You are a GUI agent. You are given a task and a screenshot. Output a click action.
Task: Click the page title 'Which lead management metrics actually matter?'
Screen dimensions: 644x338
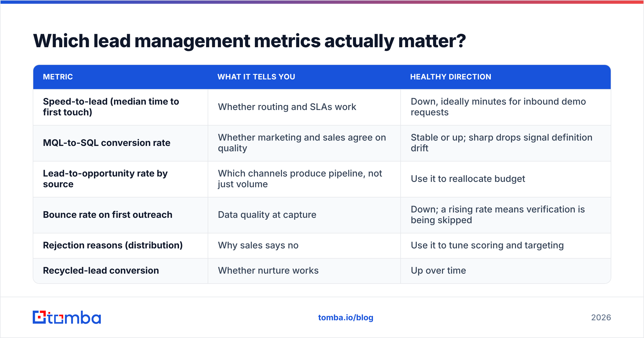point(250,41)
